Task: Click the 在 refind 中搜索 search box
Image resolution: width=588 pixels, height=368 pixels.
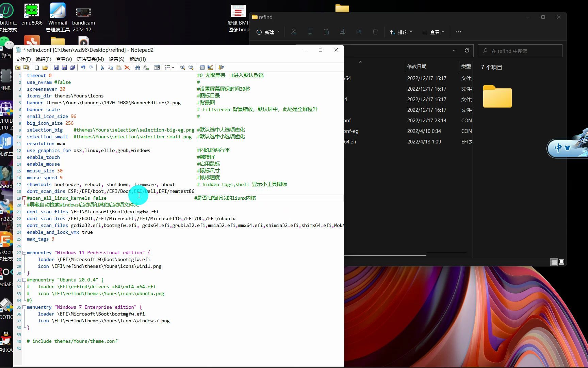Action: (520, 51)
